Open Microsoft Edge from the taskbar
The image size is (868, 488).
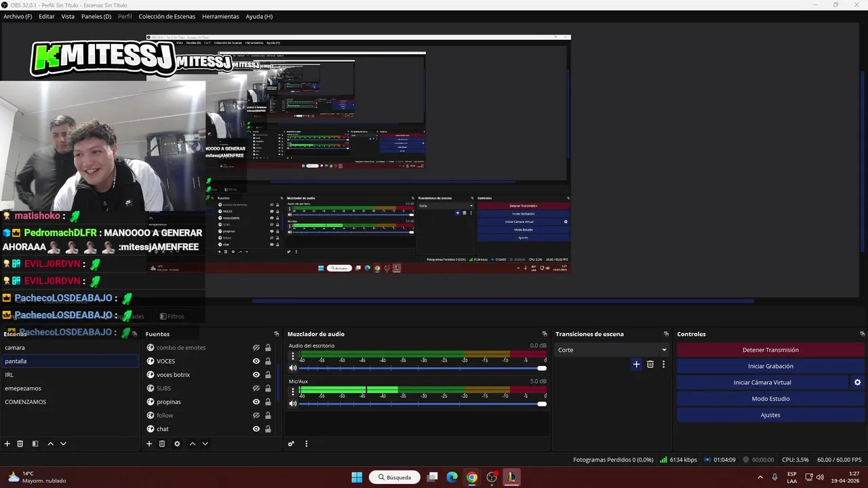click(452, 477)
